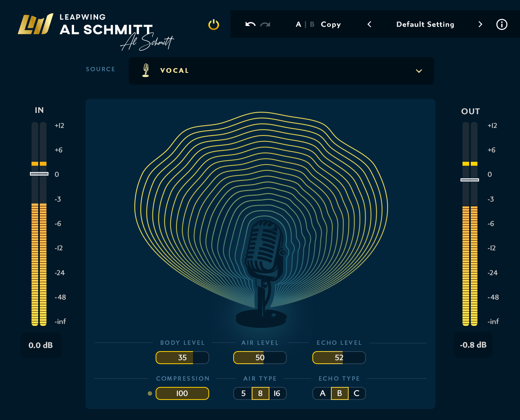Click the Compression value field showing 100
The image size is (520, 420).
pyautogui.click(x=182, y=393)
